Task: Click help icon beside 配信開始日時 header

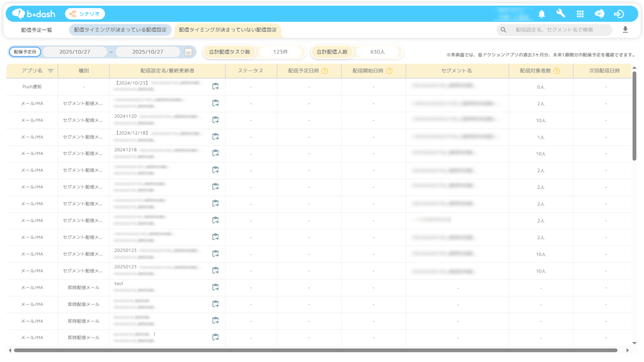Action: pyautogui.click(x=389, y=71)
